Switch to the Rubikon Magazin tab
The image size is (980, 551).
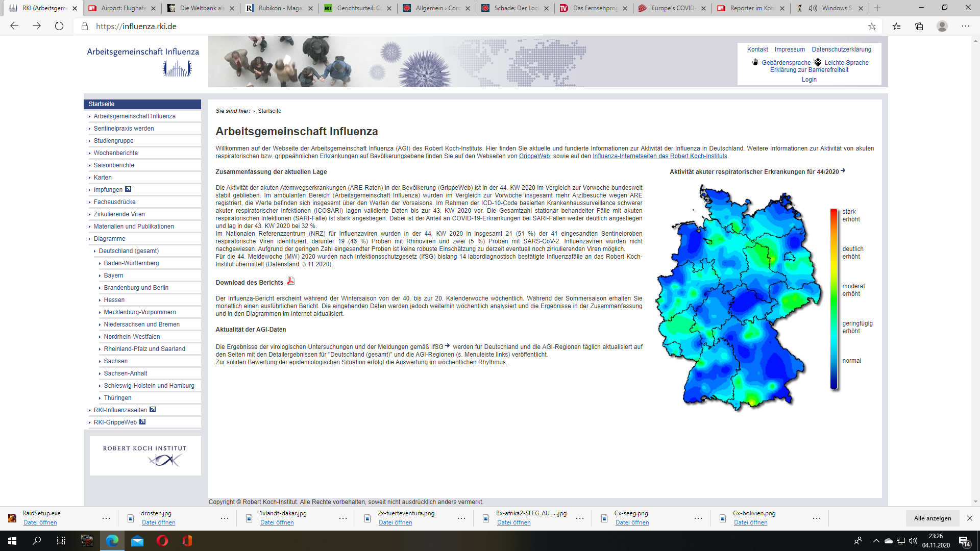click(280, 8)
